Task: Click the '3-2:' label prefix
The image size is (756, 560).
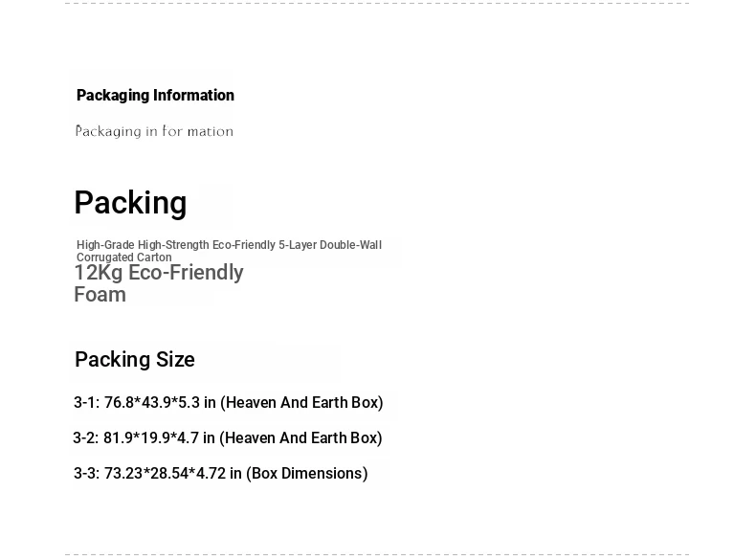Action: tap(86, 437)
